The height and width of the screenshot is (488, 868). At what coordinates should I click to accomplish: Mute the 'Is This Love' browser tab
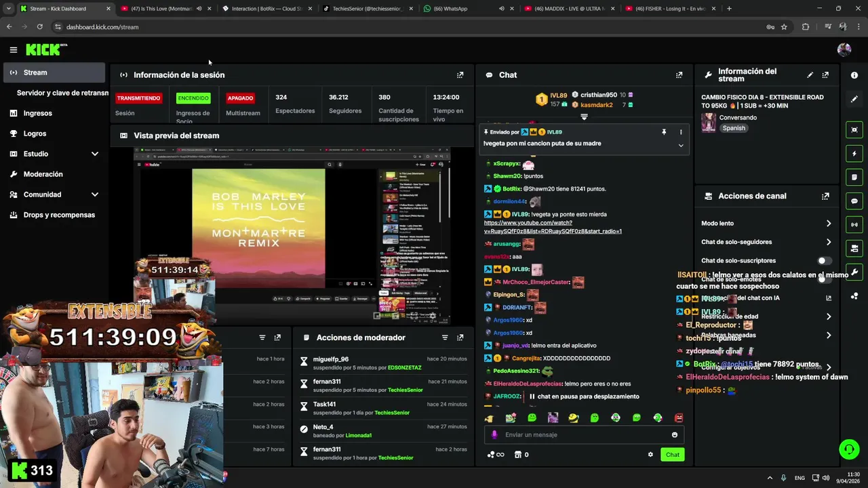199,9
